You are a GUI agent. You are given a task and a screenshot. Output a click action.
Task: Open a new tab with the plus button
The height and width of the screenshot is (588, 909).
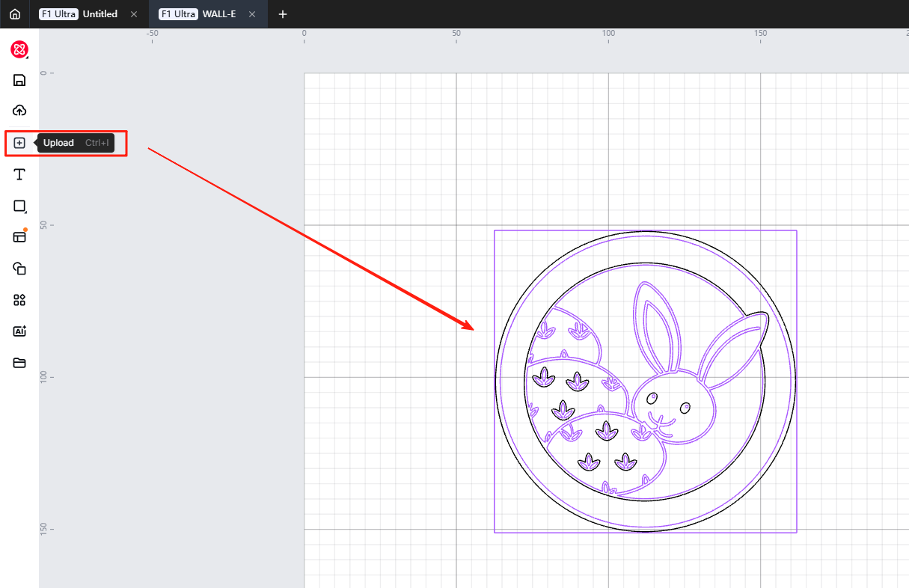283,14
